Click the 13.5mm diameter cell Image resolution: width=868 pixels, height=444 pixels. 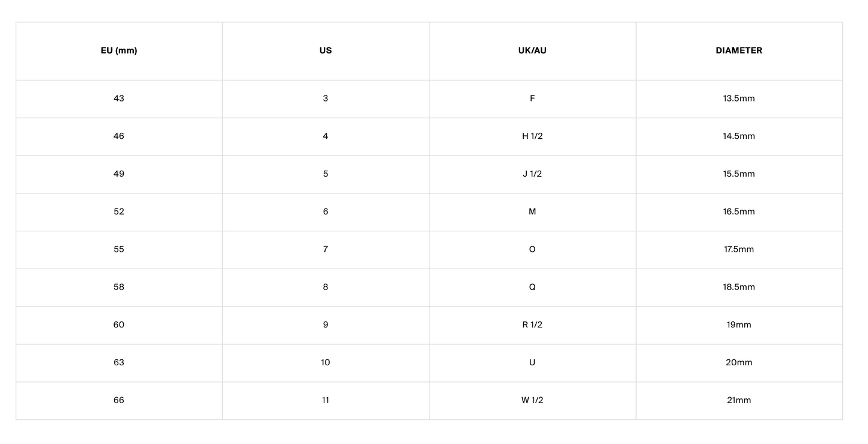click(739, 99)
